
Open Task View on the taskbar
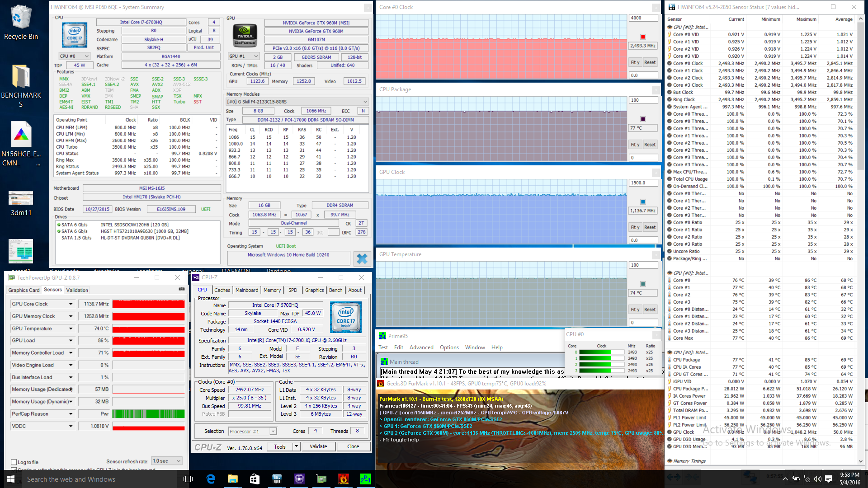pos(189,479)
